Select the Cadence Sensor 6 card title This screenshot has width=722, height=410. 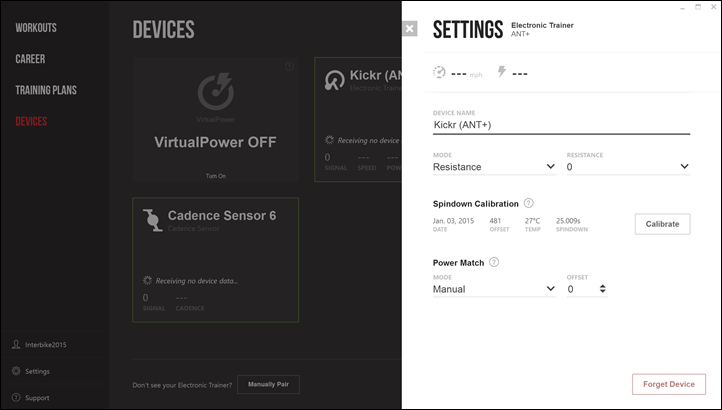[222, 216]
